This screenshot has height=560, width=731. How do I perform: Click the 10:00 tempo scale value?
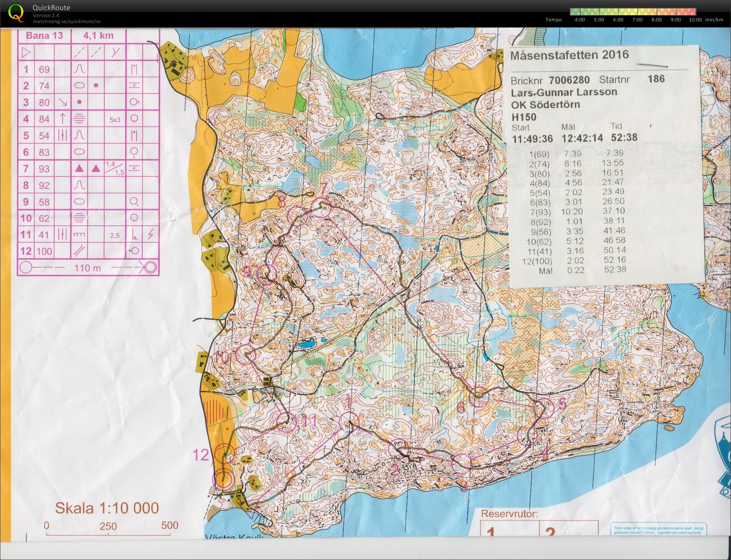[x=695, y=20]
